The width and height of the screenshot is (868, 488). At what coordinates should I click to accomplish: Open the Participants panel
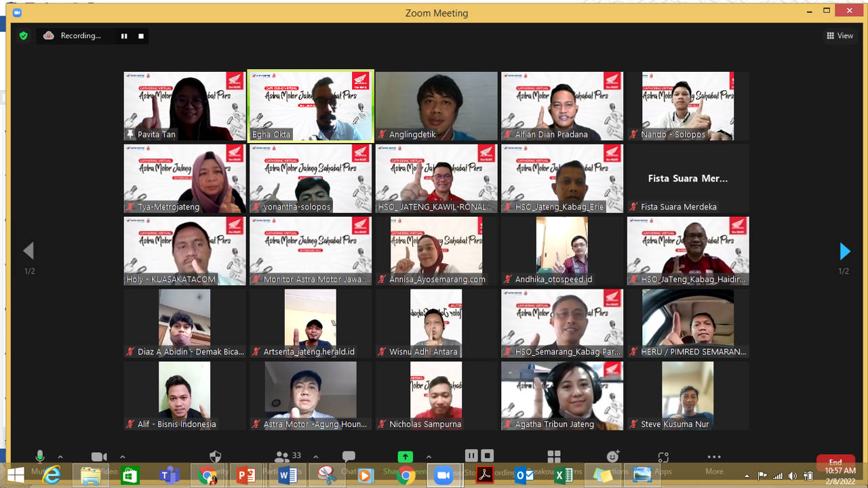(282, 455)
